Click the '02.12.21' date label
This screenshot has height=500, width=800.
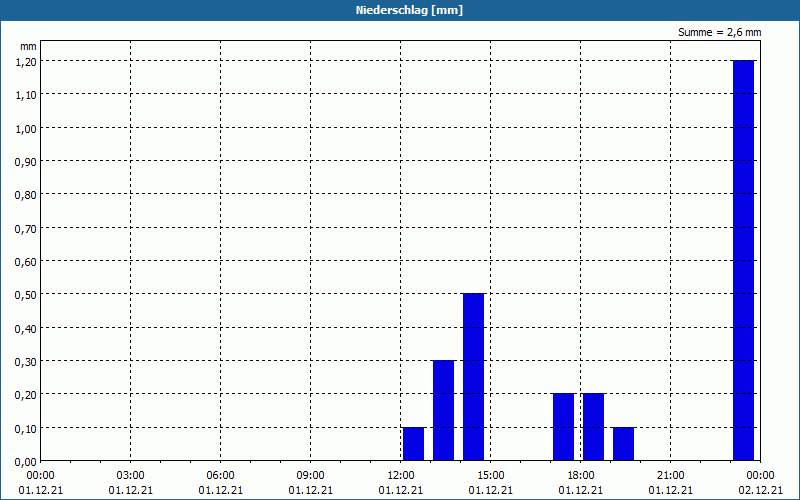click(x=760, y=490)
